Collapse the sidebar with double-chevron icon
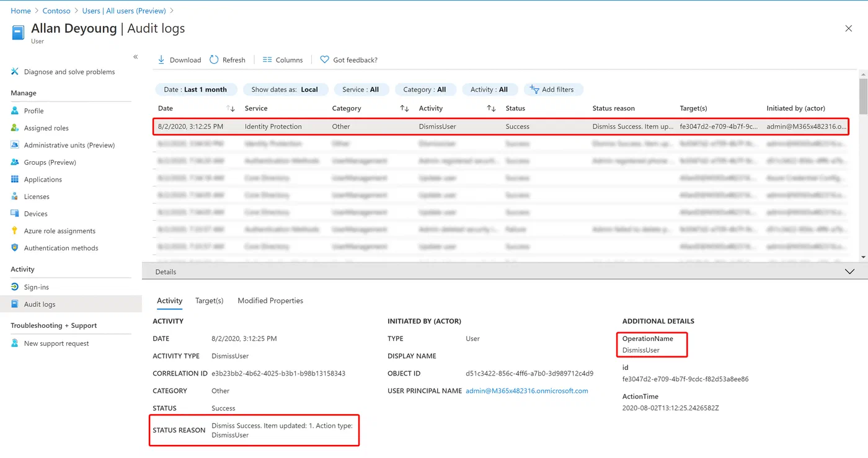Viewport: 868px width, 458px height. point(136,57)
